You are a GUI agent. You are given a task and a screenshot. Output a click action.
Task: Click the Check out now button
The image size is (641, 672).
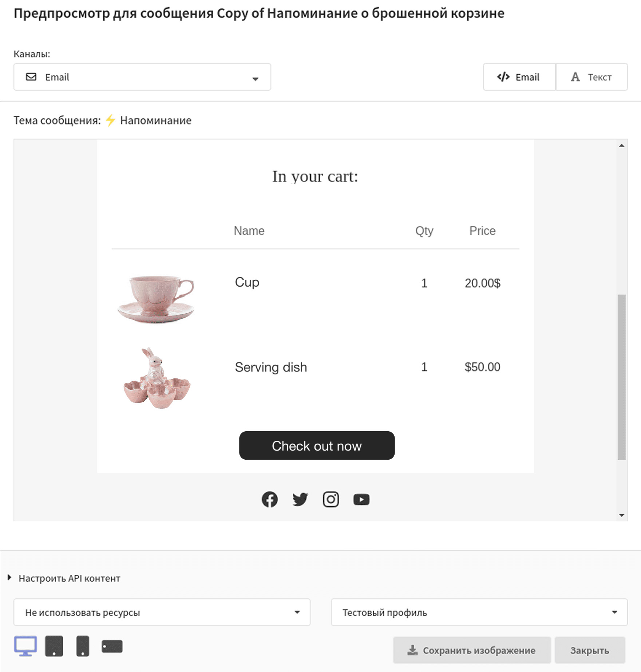tap(317, 446)
